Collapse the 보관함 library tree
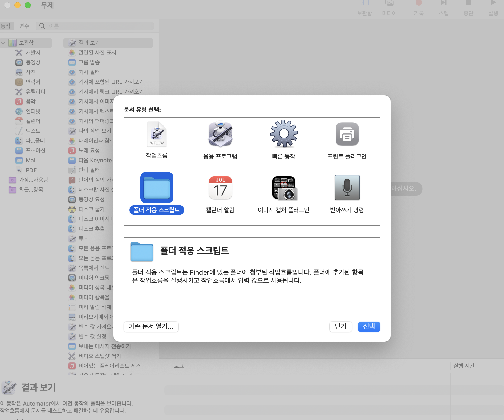Image resolution: width=504 pixels, height=420 pixels. pyautogui.click(x=3, y=43)
